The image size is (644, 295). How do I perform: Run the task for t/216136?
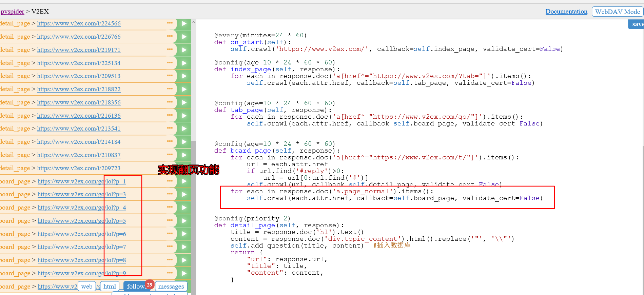[184, 116]
